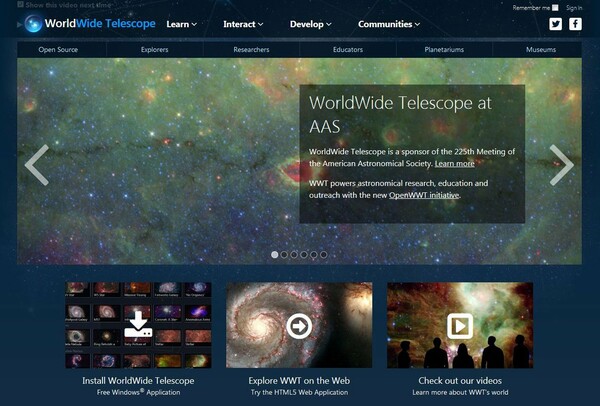Select the second carousel dot

coord(284,254)
